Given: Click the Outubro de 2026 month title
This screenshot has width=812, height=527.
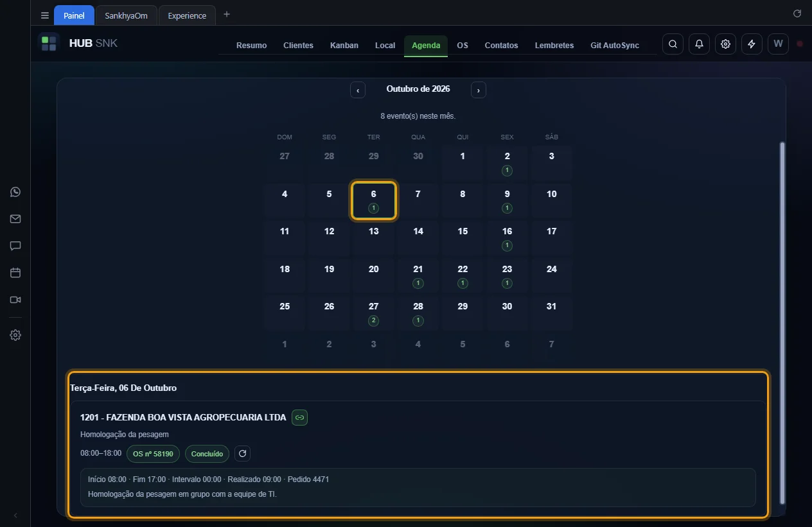Looking at the screenshot, I should tap(418, 89).
